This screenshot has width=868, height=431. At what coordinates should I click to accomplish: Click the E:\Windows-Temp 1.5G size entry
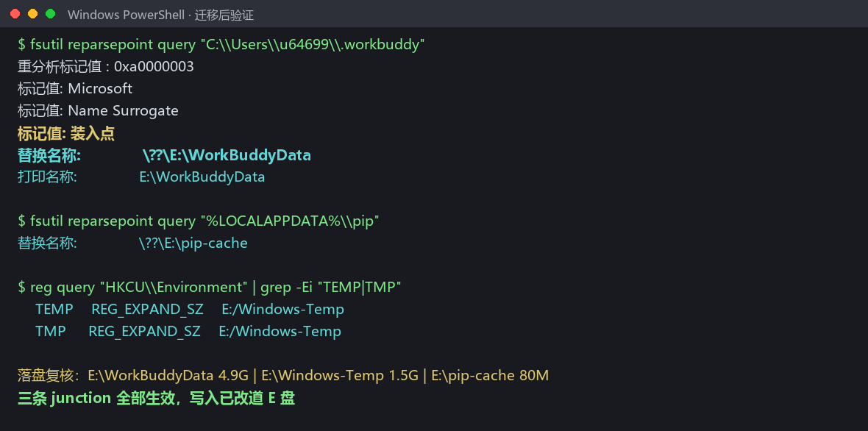340,377
